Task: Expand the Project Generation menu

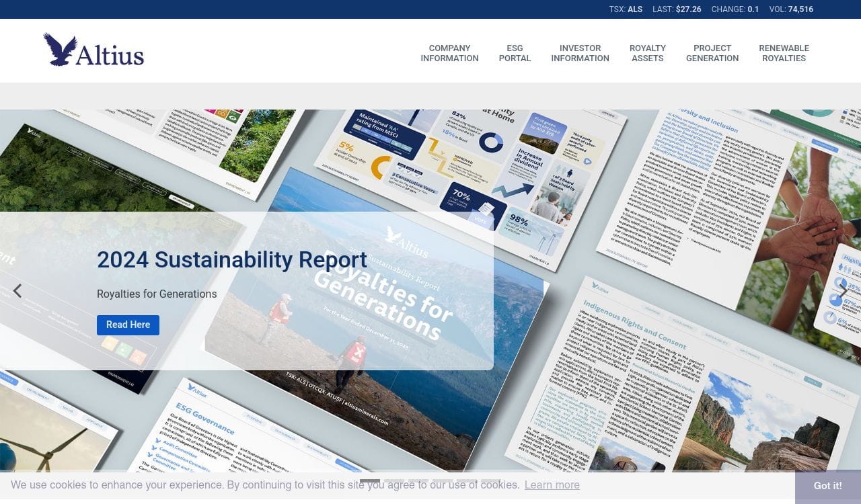Action: point(712,53)
